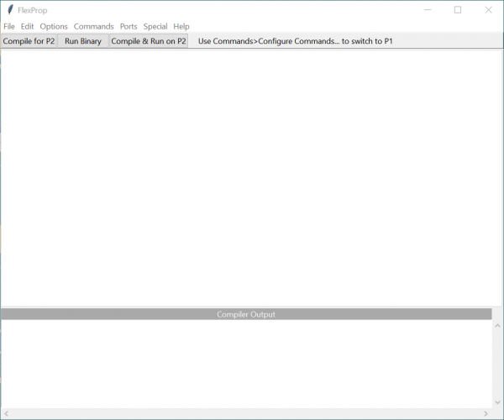This screenshot has height=420, width=504.
Task: Click the Run Binary button
Action: pos(82,40)
